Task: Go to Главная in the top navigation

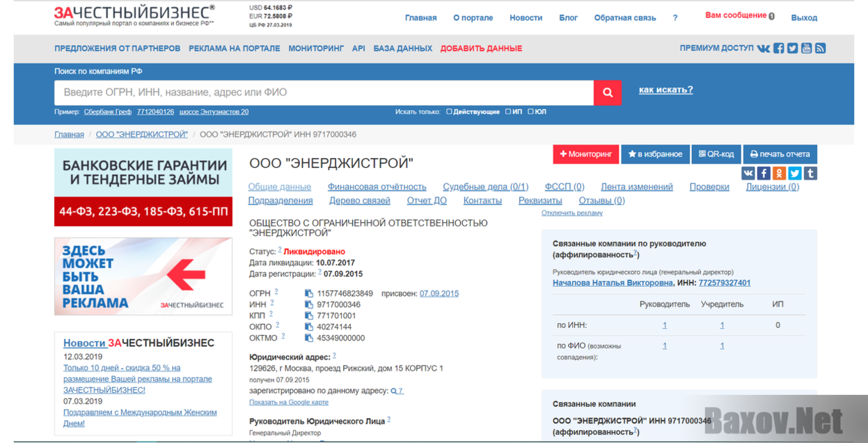Action: (421, 18)
